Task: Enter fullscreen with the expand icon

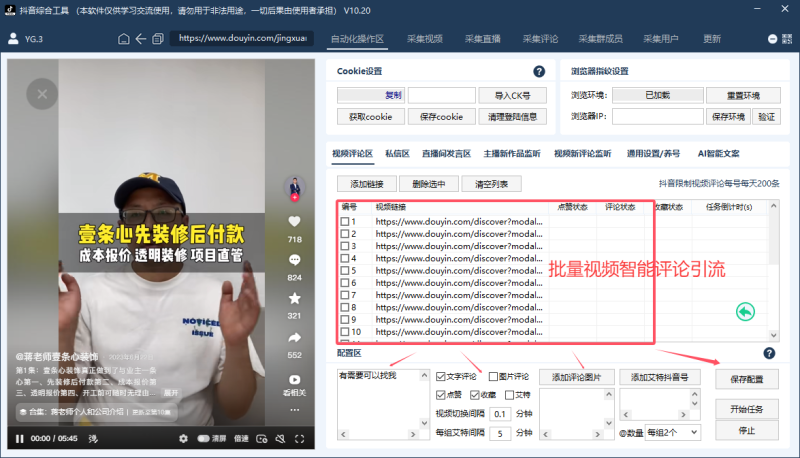Action: coord(299,439)
